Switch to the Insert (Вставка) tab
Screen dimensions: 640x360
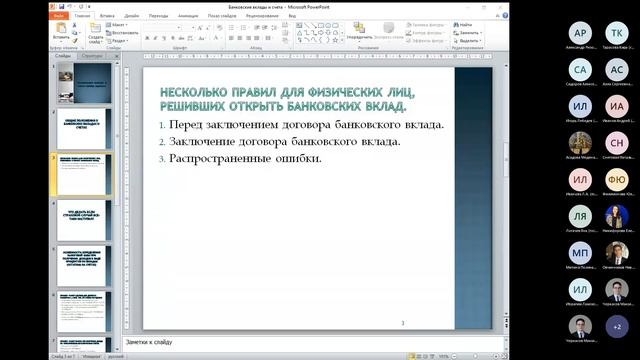point(107,16)
